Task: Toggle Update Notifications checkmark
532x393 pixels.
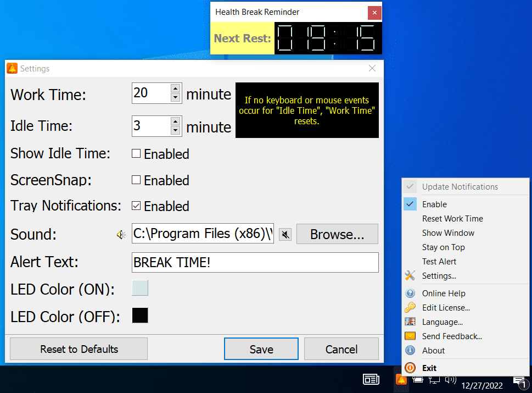Action: (x=410, y=186)
